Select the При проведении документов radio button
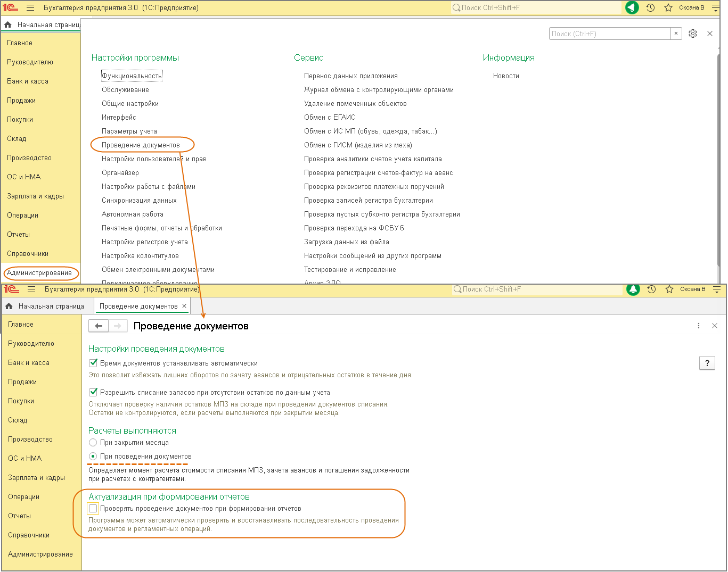 pos(93,457)
